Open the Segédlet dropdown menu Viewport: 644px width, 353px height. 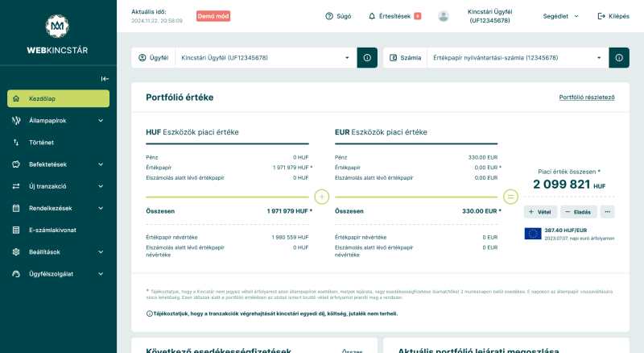pos(560,16)
